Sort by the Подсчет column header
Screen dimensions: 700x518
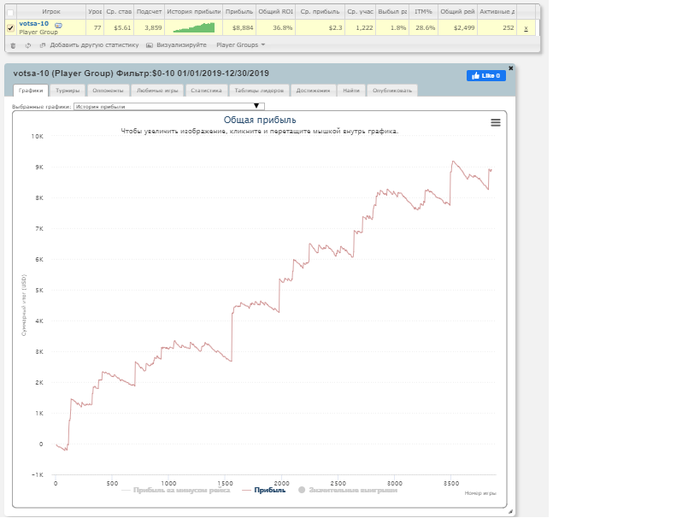pyautogui.click(x=149, y=12)
